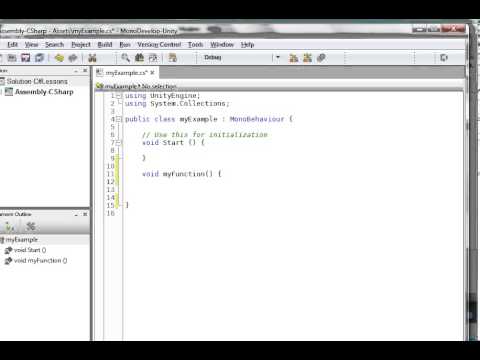Click the toolbar icon just before the Debug box
The image size is (480, 360).
tap(173, 58)
